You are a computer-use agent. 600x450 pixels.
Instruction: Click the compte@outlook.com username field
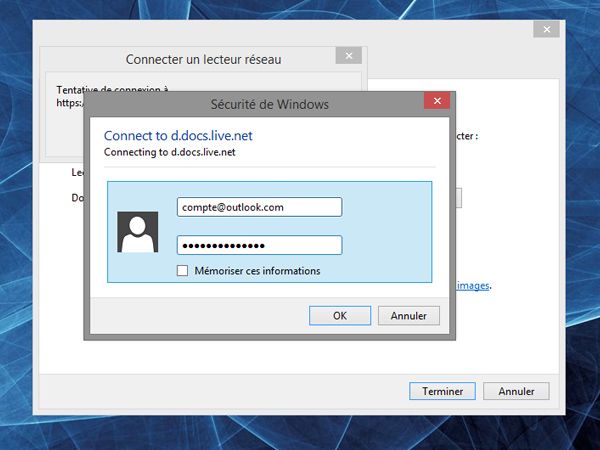click(259, 207)
